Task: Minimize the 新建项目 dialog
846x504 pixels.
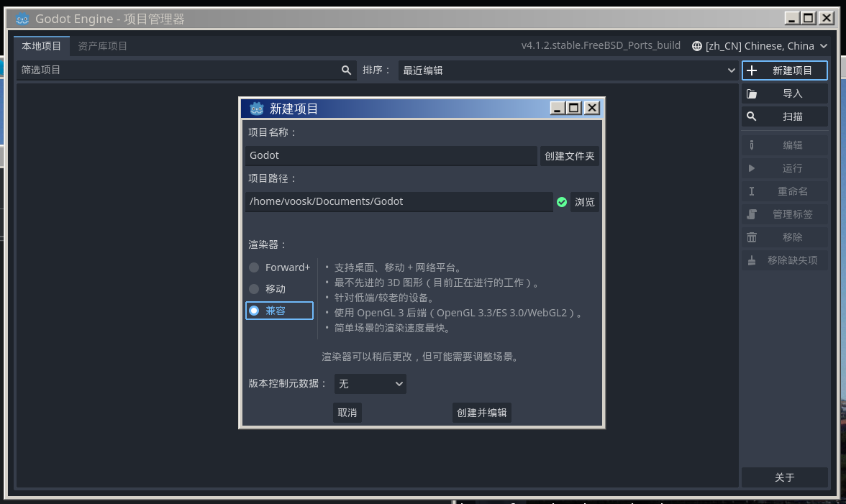Action: click(x=558, y=108)
